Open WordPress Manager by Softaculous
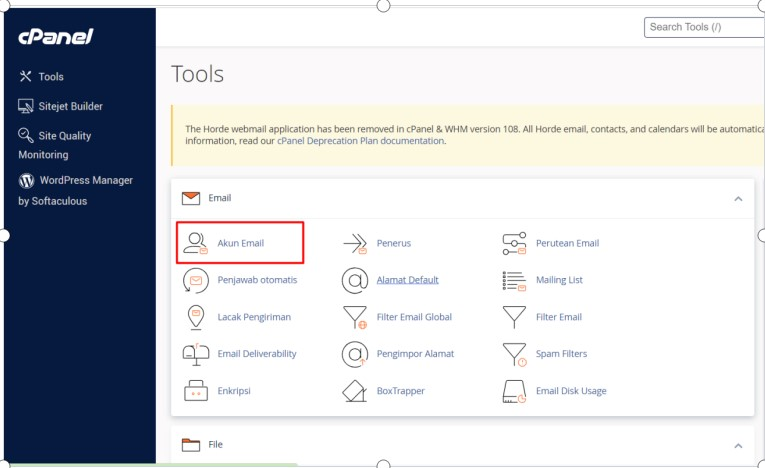The width and height of the screenshot is (765, 468). 75,190
